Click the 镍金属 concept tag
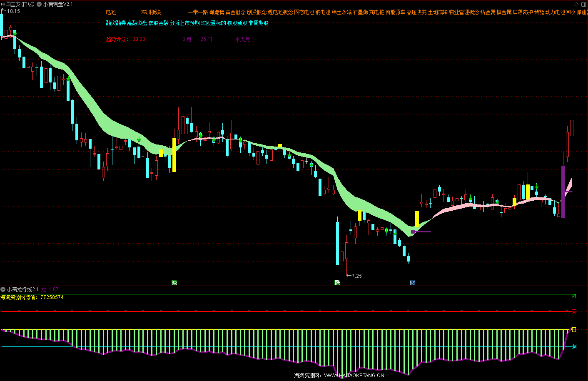The width and height of the screenshot is (588, 381). click(504, 12)
